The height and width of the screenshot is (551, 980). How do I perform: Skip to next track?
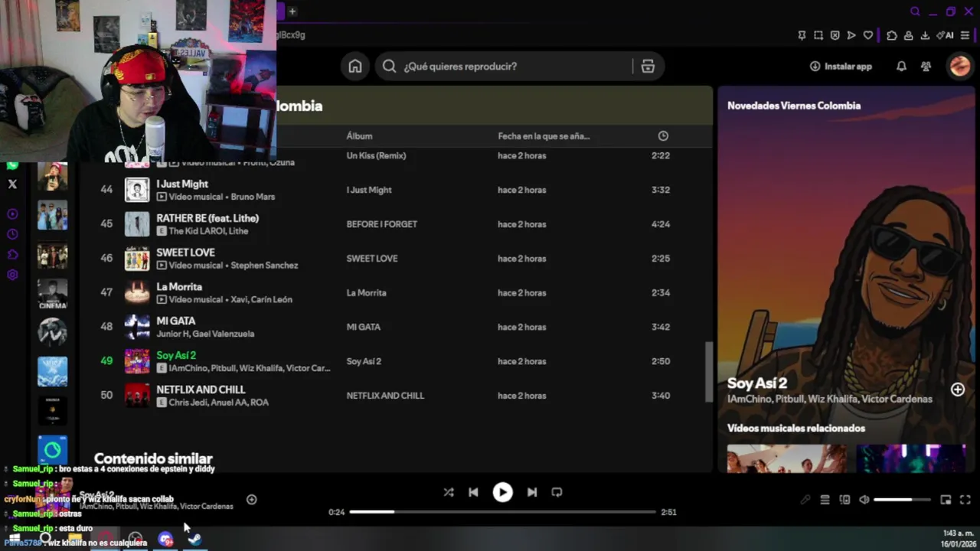[x=532, y=492]
